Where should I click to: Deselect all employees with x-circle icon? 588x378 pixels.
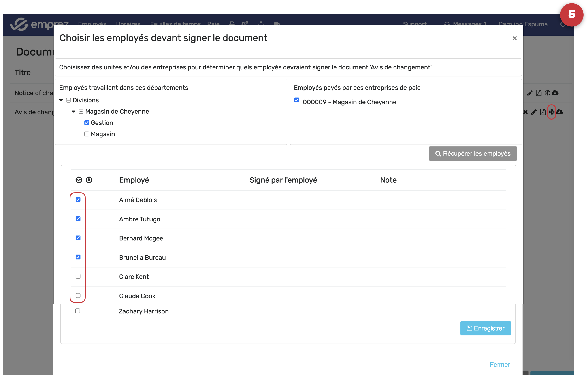[x=89, y=180]
